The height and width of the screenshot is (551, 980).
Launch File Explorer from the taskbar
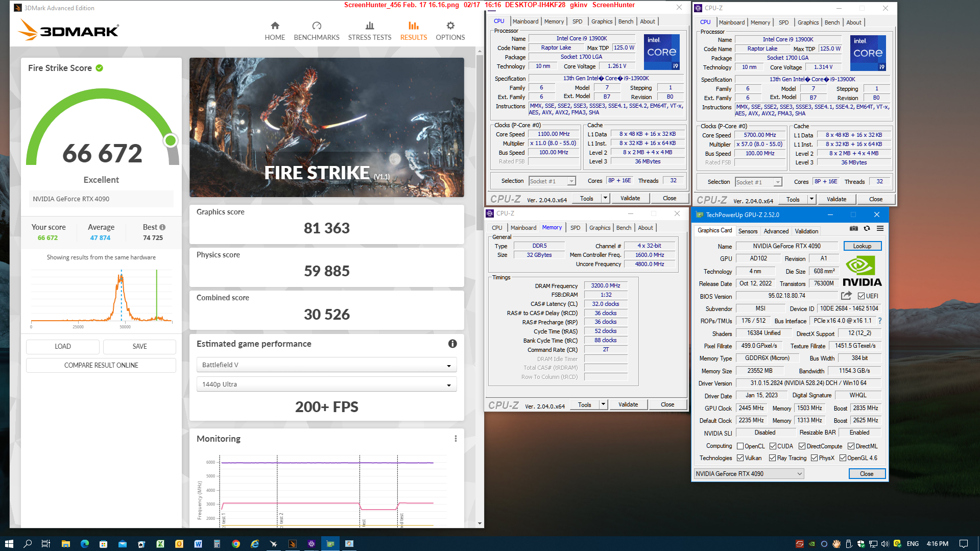[65, 543]
